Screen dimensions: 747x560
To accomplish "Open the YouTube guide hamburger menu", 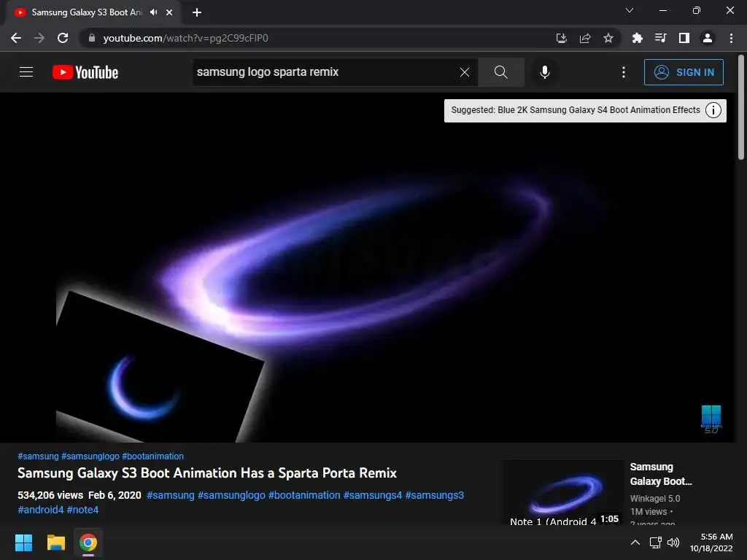I will (x=26, y=72).
